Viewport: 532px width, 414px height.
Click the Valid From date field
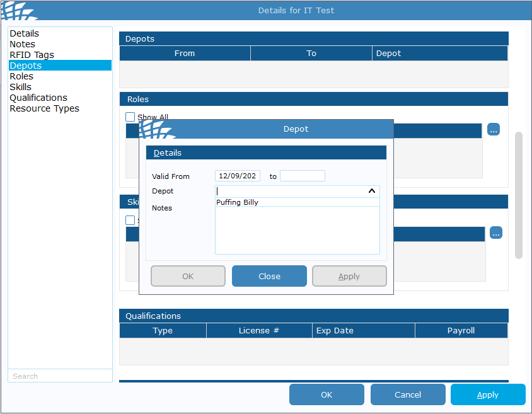pos(238,176)
